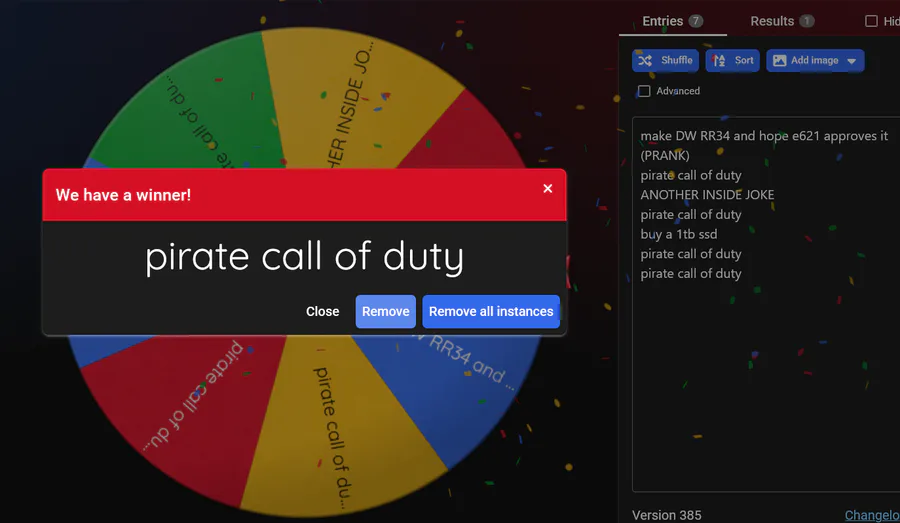Click the '(PRANK)' line in entries
This screenshot has height=523, width=900.
(665, 156)
